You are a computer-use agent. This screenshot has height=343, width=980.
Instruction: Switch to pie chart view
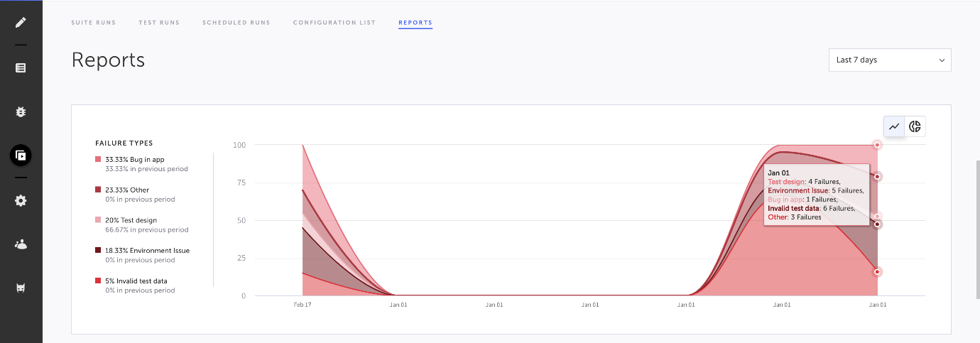(x=915, y=126)
